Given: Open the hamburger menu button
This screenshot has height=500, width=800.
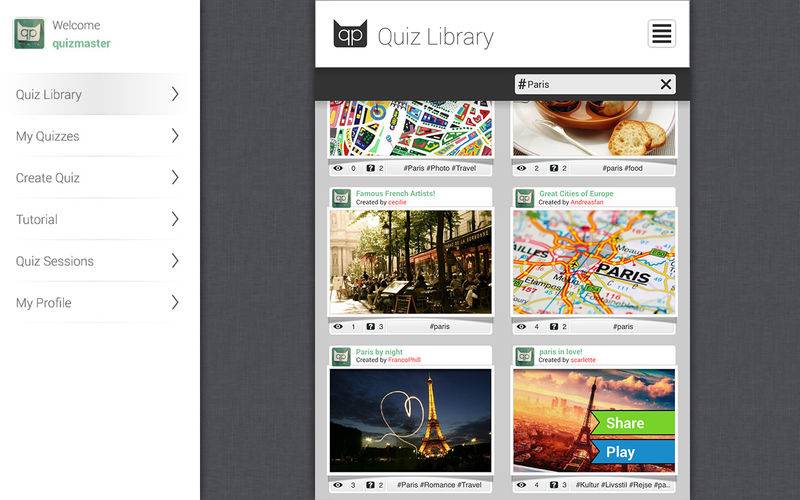Looking at the screenshot, I should point(661,34).
